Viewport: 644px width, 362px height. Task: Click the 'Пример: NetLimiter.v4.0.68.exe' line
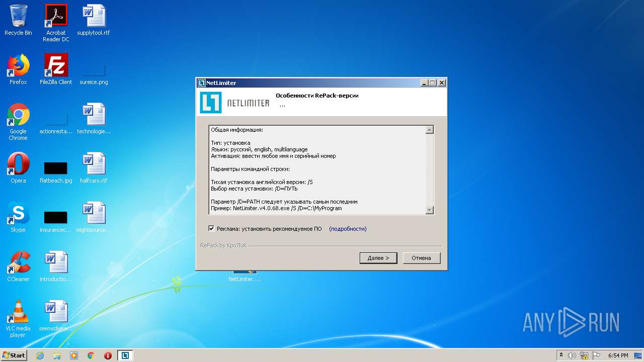(276, 208)
